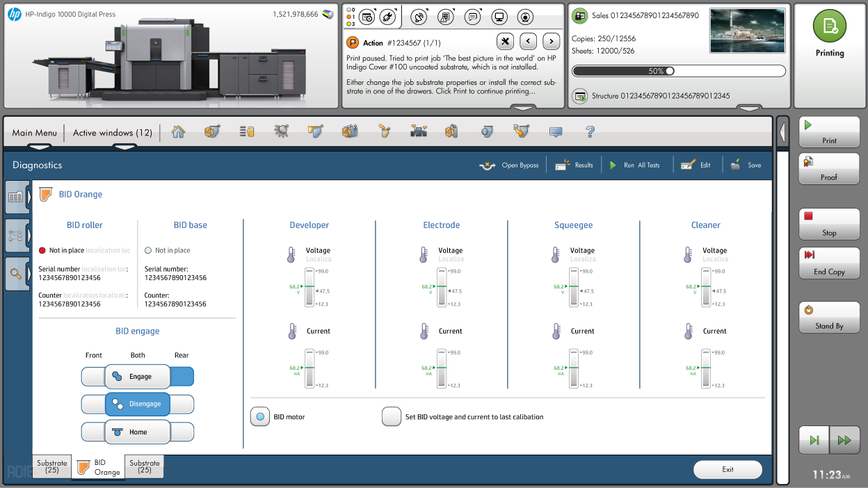Click the Exit button
868x488 pixels.
pos(728,469)
